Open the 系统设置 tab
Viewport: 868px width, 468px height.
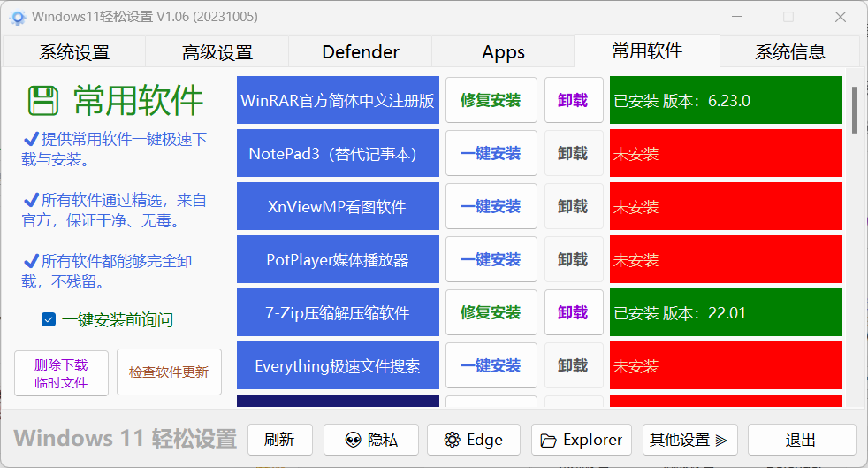[x=74, y=52]
